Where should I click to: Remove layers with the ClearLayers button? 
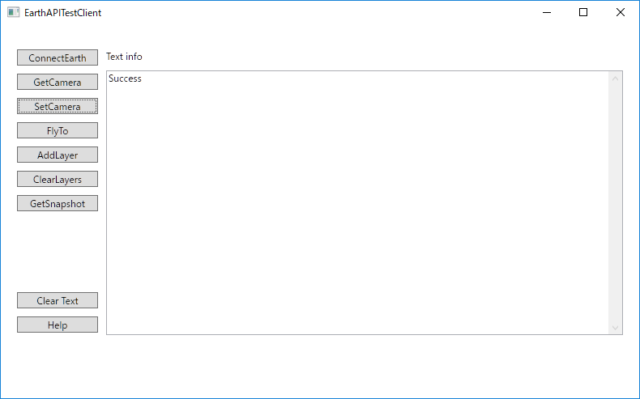[57, 179]
